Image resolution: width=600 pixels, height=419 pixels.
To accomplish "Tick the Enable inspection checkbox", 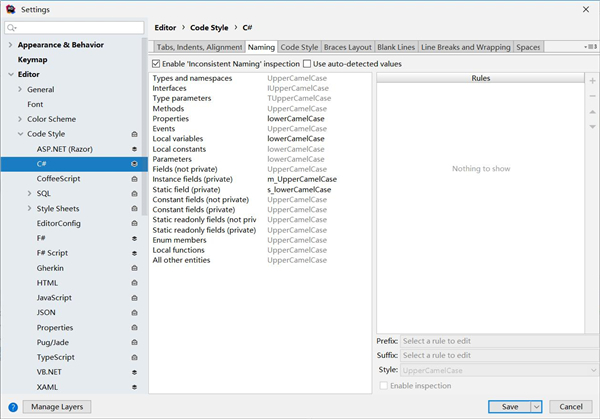I will [x=383, y=385].
